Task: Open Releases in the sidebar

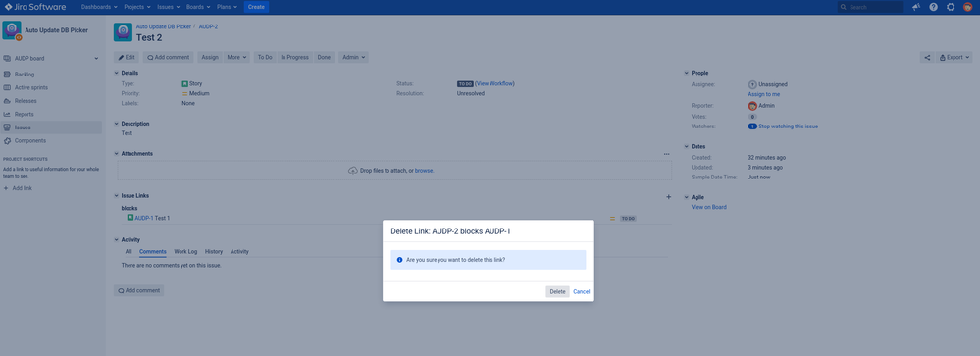Action: click(26, 101)
